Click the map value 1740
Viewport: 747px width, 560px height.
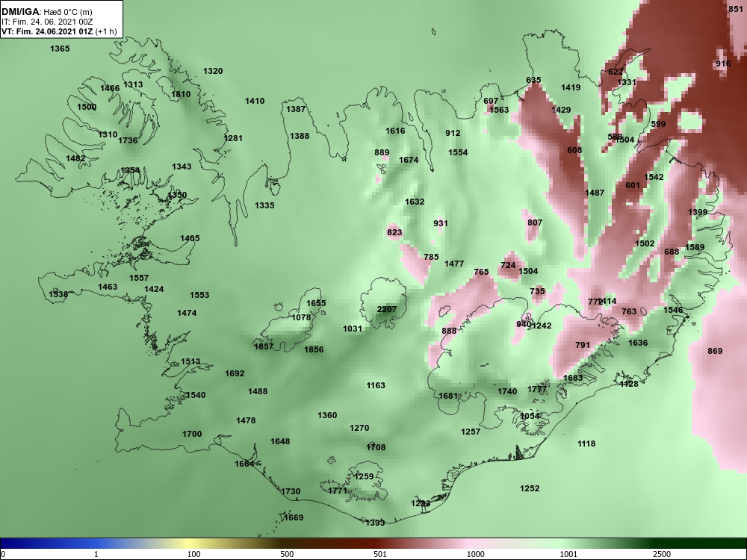click(507, 391)
